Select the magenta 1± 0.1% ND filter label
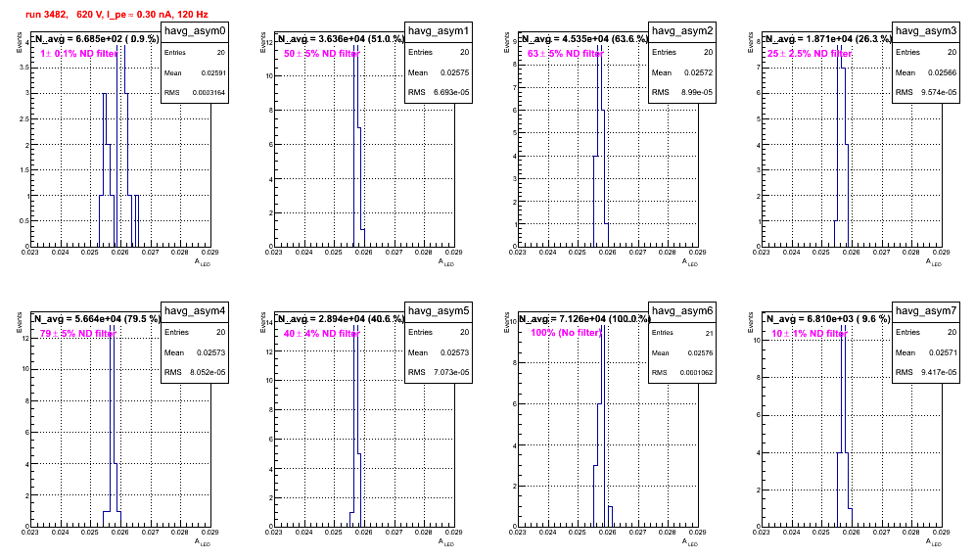This screenshot has height=560, width=975. [x=79, y=54]
